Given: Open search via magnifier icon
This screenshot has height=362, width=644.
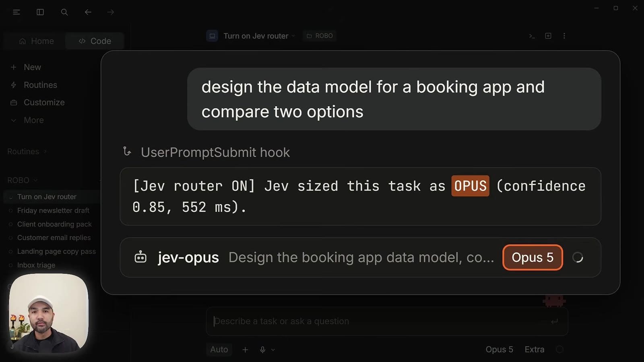Looking at the screenshot, I should [x=64, y=12].
